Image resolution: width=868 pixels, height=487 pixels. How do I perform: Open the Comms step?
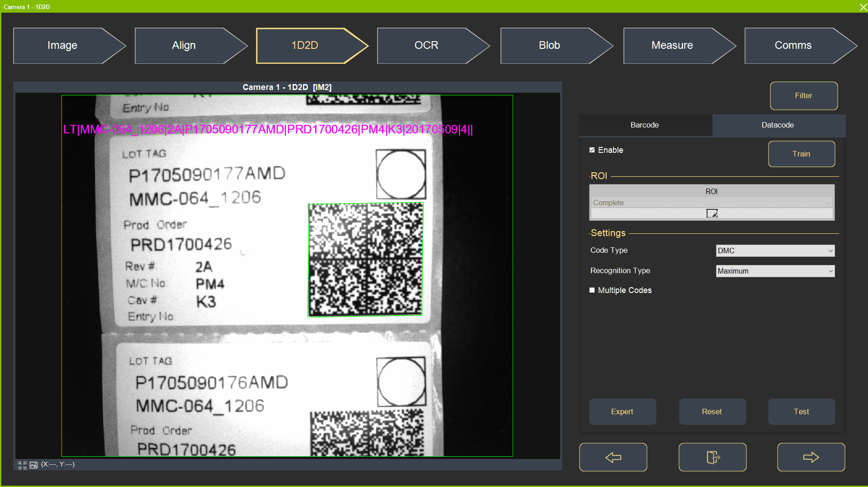pyautogui.click(x=801, y=46)
